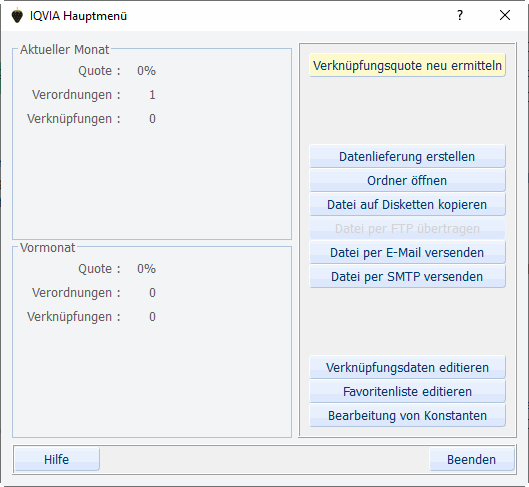Click the Vormonat group label
The width and height of the screenshot is (529, 487).
48,248
